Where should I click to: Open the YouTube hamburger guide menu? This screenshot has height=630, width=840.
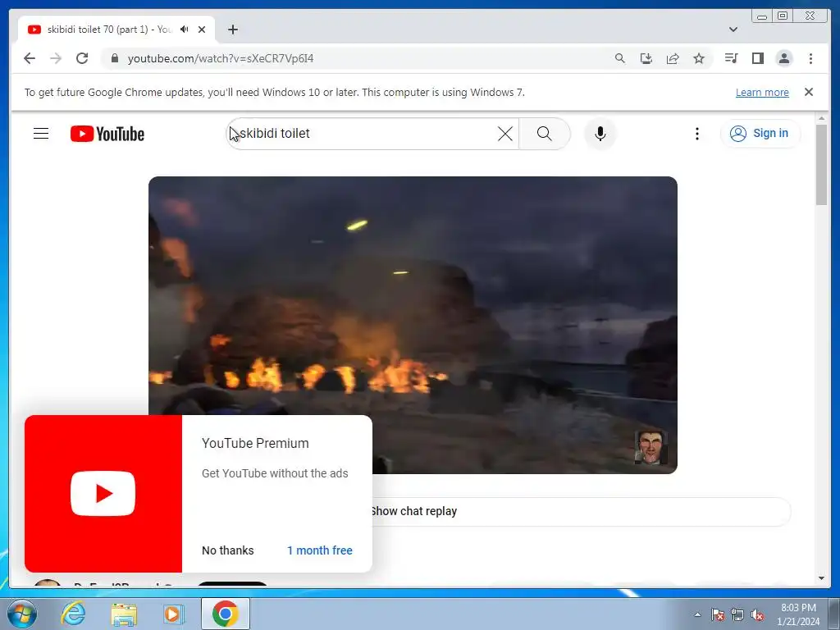pos(41,134)
